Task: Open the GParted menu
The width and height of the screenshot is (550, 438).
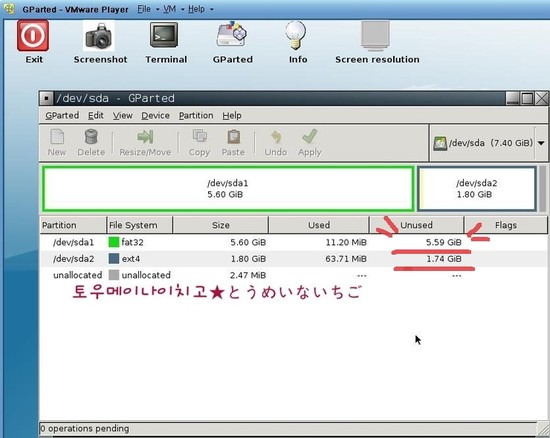Action: click(62, 115)
